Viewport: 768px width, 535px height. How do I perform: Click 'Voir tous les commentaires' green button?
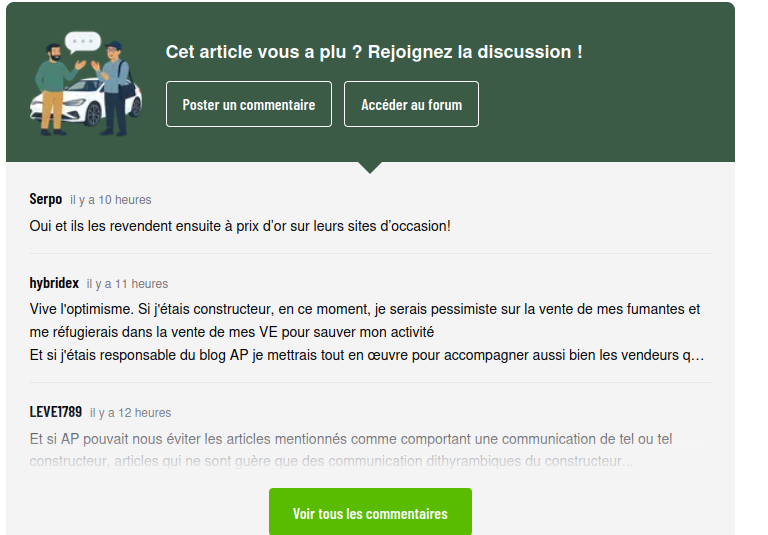tap(370, 513)
